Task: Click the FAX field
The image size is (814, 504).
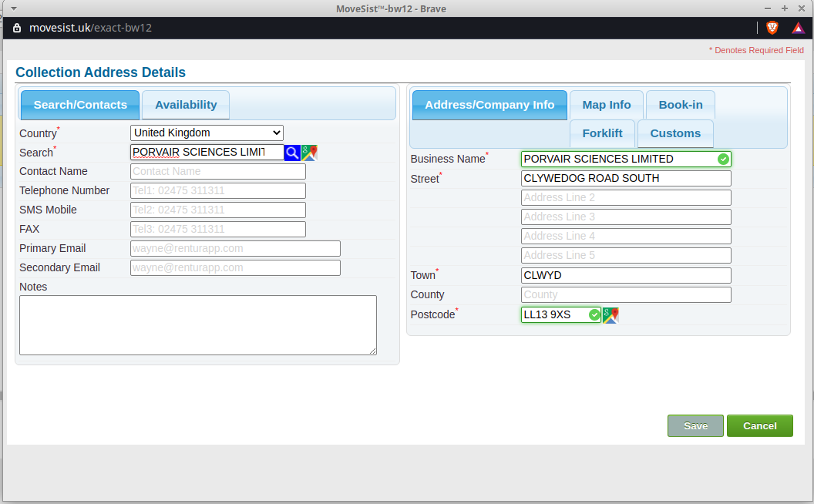Action: pos(218,229)
